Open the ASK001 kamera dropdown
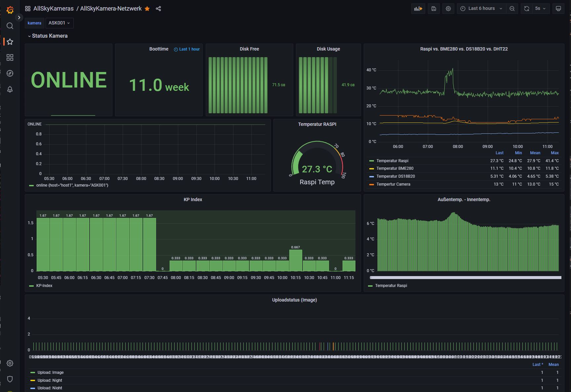The height and width of the screenshot is (392, 571). pyautogui.click(x=60, y=23)
